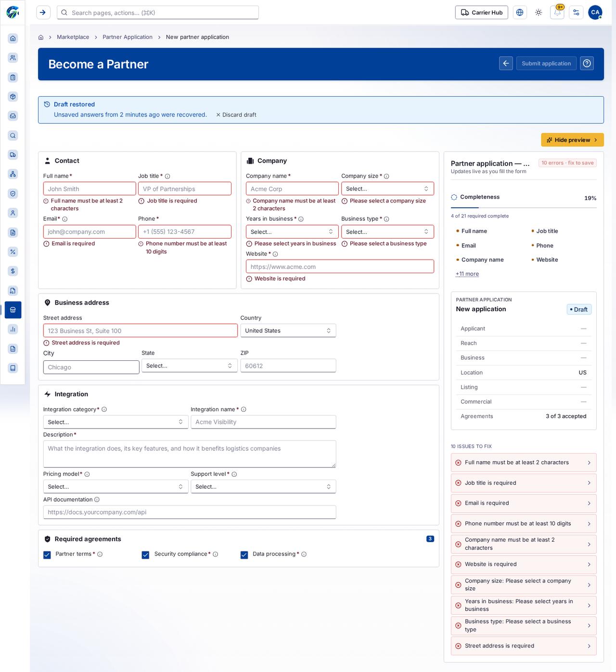The width and height of the screenshot is (616, 672).
Task: Click the Completeness progress bar
Action: coord(524,208)
